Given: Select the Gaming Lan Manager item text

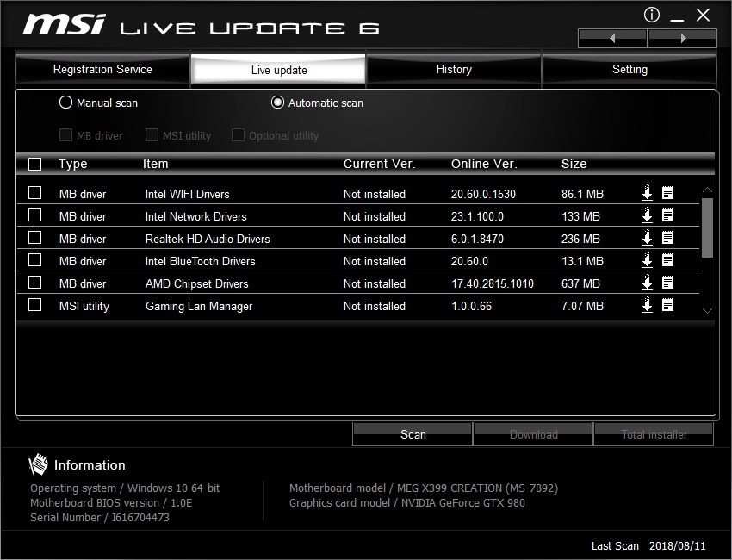Looking at the screenshot, I should click(199, 307).
